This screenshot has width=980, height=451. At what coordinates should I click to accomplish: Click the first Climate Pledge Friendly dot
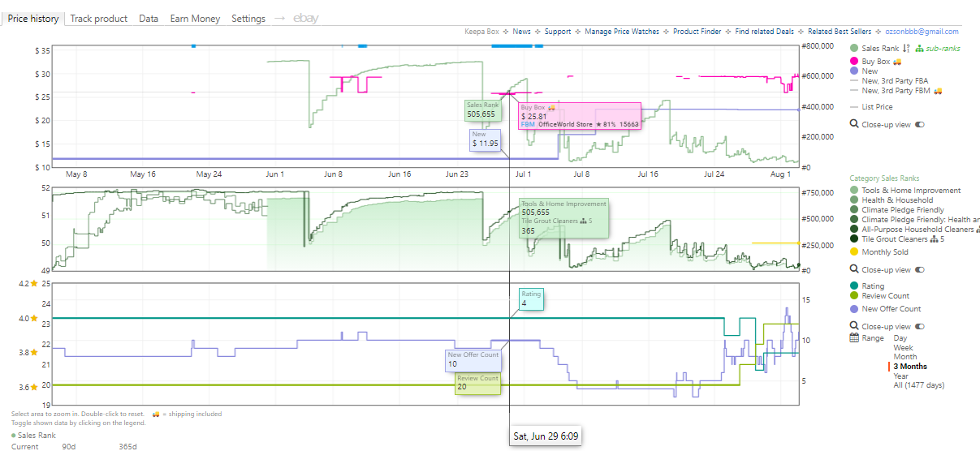pyautogui.click(x=854, y=210)
